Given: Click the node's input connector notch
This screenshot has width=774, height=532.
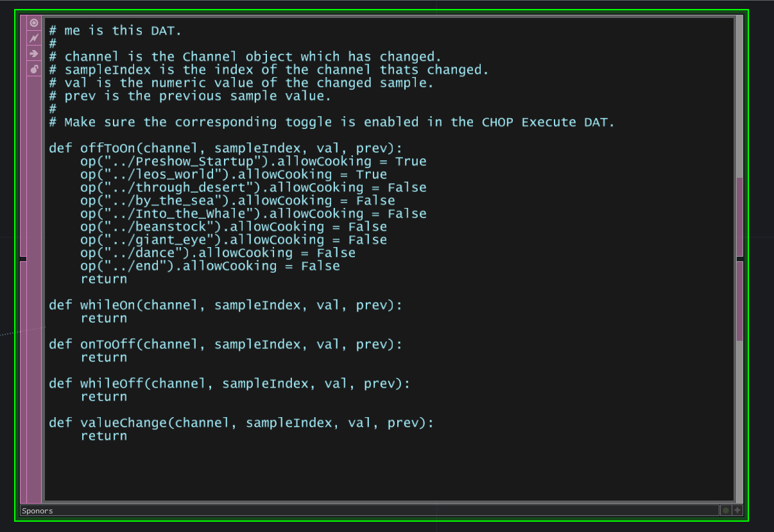Looking at the screenshot, I should pos(22,259).
